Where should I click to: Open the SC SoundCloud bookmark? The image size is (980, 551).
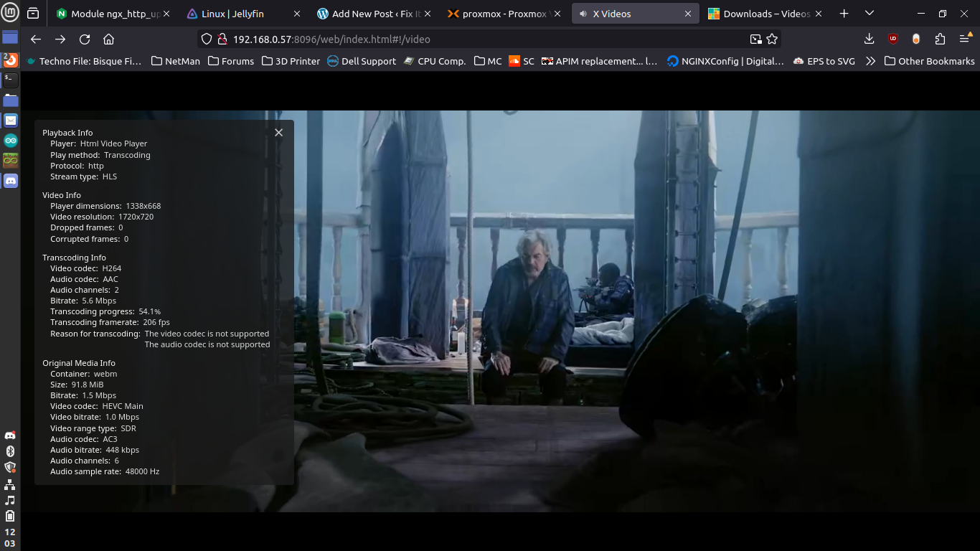(x=522, y=61)
